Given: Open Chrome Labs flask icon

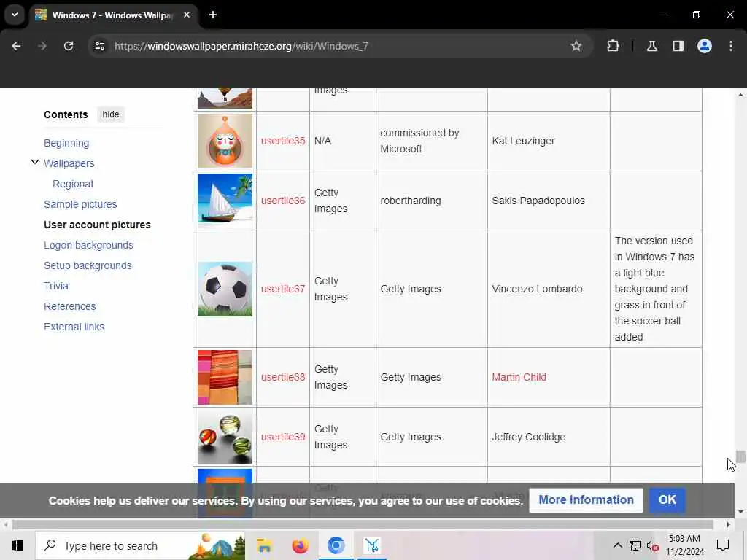Looking at the screenshot, I should point(651,46).
